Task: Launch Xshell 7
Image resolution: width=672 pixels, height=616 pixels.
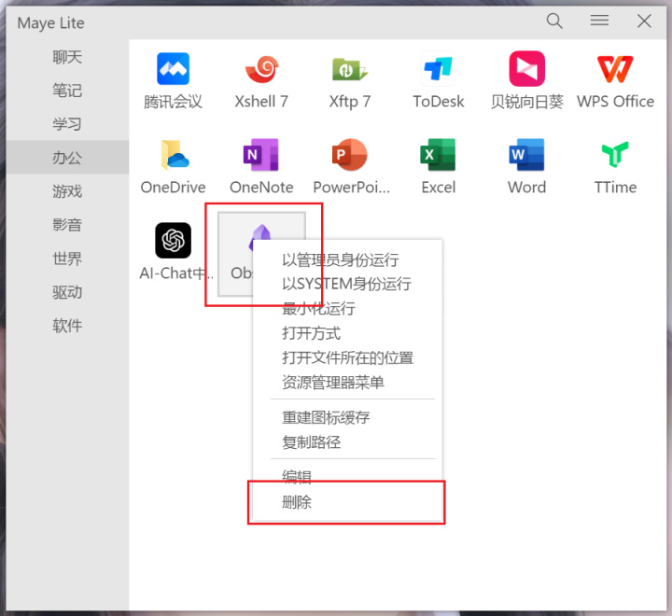Action: point(261,68)
